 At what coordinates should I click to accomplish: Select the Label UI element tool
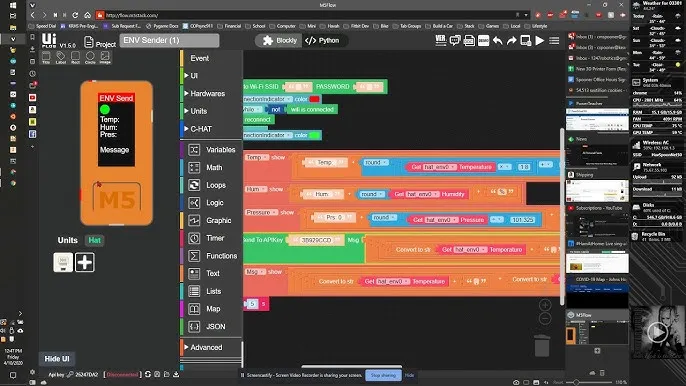61,57
